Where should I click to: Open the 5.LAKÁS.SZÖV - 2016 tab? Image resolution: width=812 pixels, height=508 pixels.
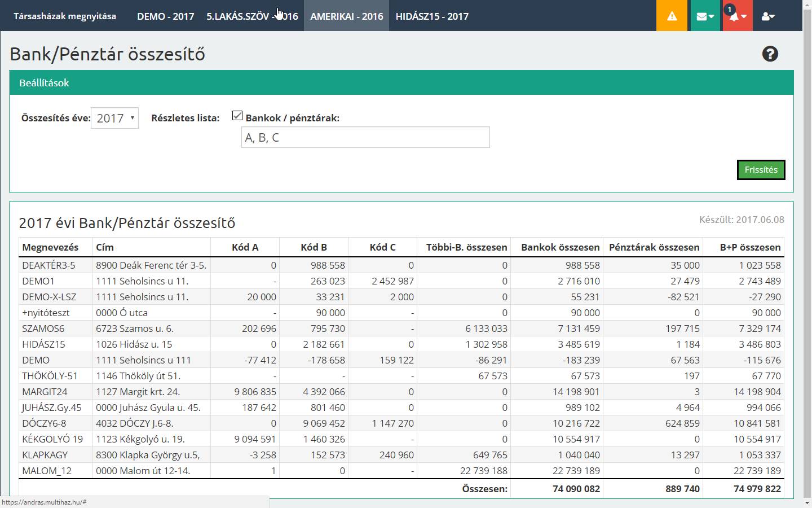252,16
